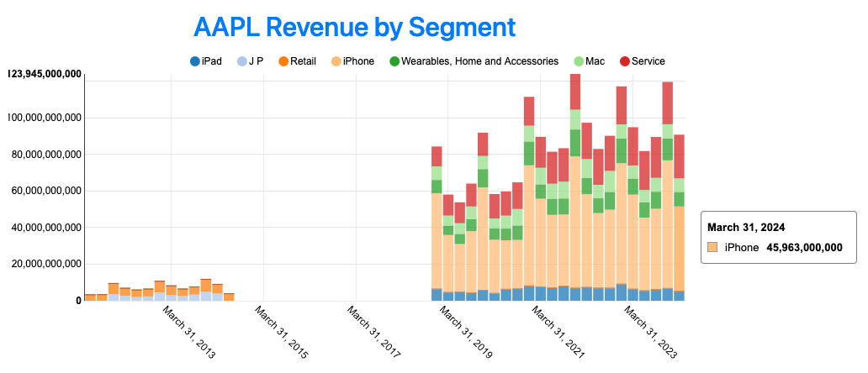This screenshot has width=868, height=373.
Task: Toggle the Service legend item
Action: click(x=642, y=61)
